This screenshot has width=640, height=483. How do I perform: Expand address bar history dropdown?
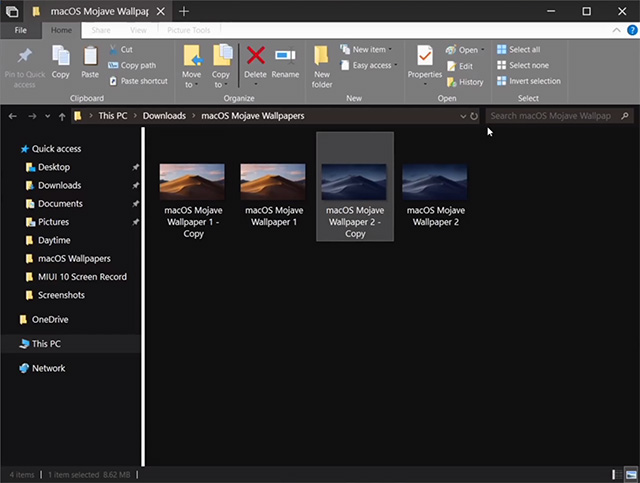pyautogui.click(x=463, y=116)
